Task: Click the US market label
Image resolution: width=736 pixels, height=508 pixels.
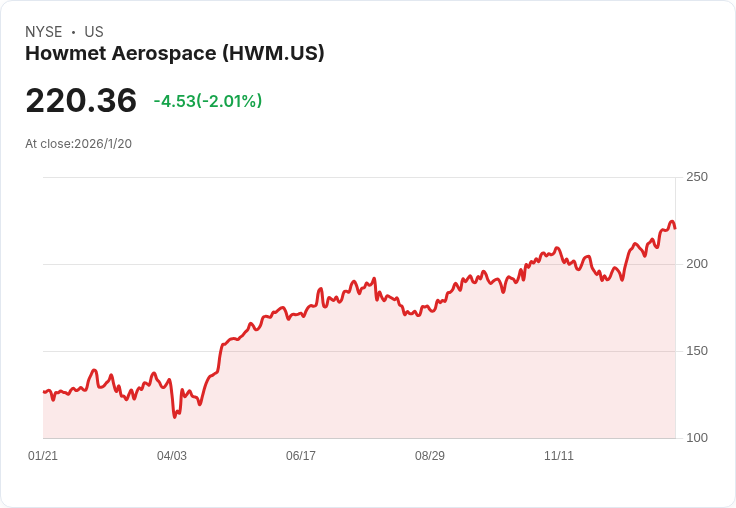Action: point(94,32)
